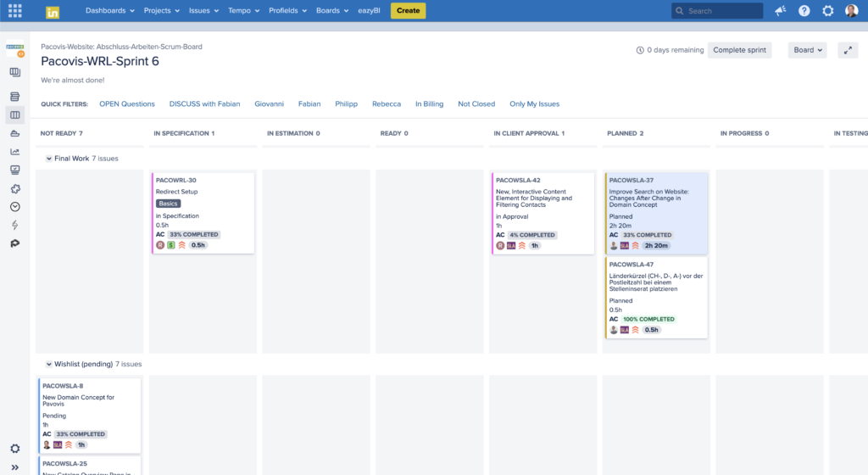Expand the sidebar with double chevron
This screenshot has width=868, height=475.
point(15,468)
